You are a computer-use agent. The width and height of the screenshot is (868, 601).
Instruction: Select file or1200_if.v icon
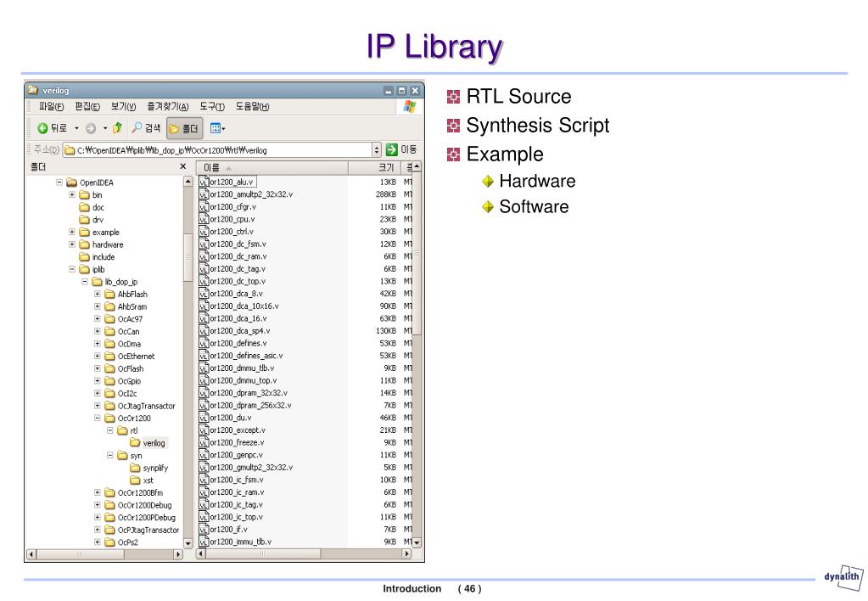pyautogui.click(x=204, y=530)
